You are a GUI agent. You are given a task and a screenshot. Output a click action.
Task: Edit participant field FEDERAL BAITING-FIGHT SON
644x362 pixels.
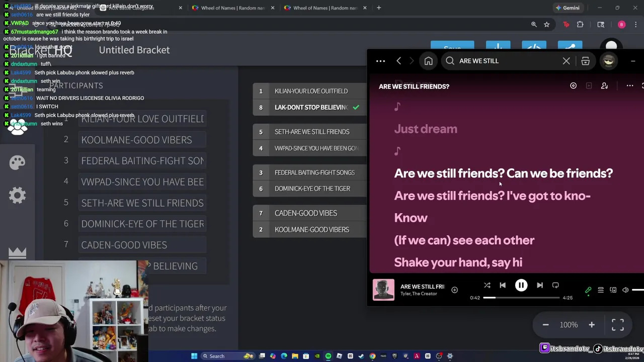142,161
